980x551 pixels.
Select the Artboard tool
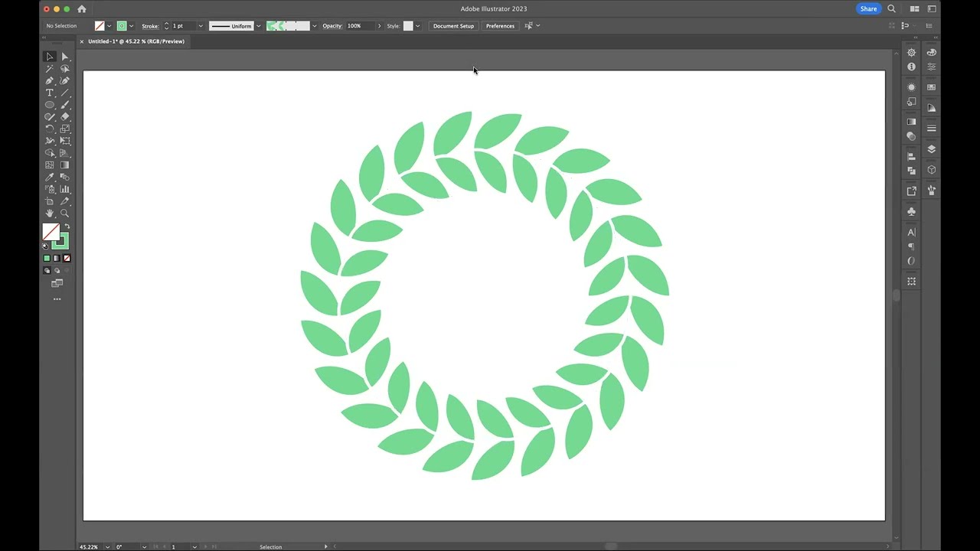[x=50, y=201]
